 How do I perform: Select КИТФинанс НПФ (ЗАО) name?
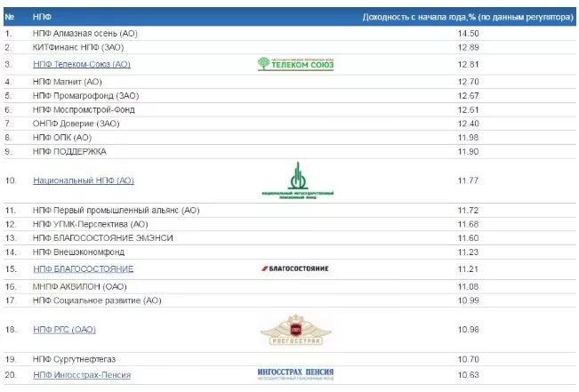point(78,47)
